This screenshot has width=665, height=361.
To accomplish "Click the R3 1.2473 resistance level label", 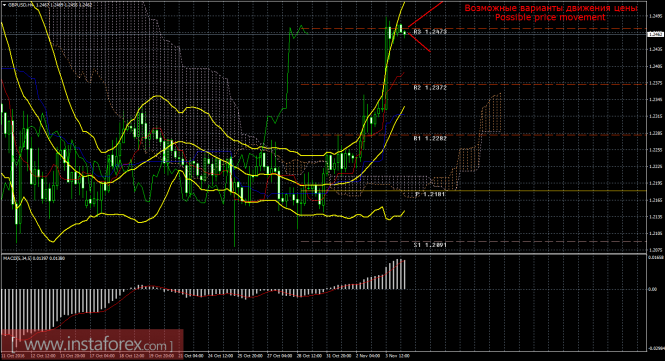I will click(430, 32).
